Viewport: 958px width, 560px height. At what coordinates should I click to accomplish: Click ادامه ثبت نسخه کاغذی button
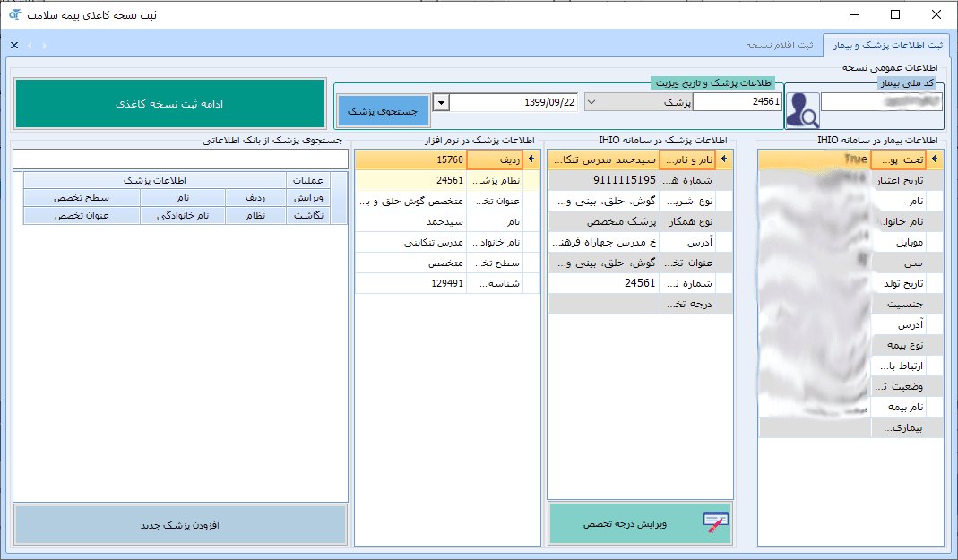tap(170, 104)
